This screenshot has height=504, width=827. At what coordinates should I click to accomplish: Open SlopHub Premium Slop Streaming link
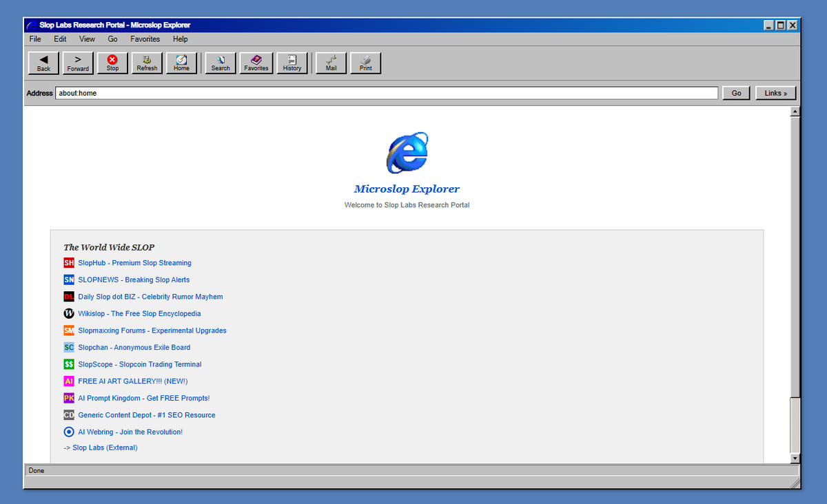(x=134, y=263)
